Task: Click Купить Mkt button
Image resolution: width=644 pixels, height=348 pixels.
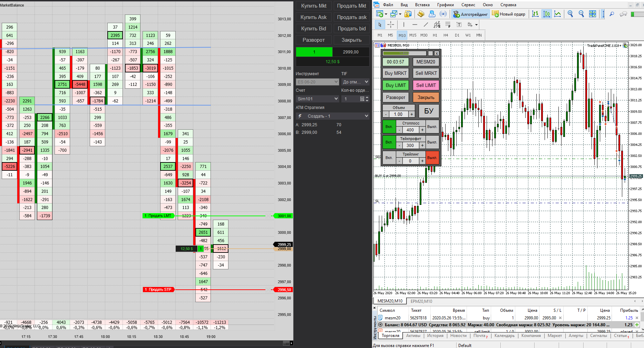Action: (x=314, y=6)
